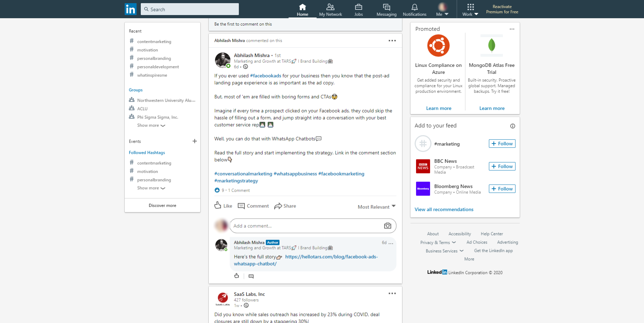644x323 pixels.
Task: Open the BBC News logo
Action: tap(423, 166)
